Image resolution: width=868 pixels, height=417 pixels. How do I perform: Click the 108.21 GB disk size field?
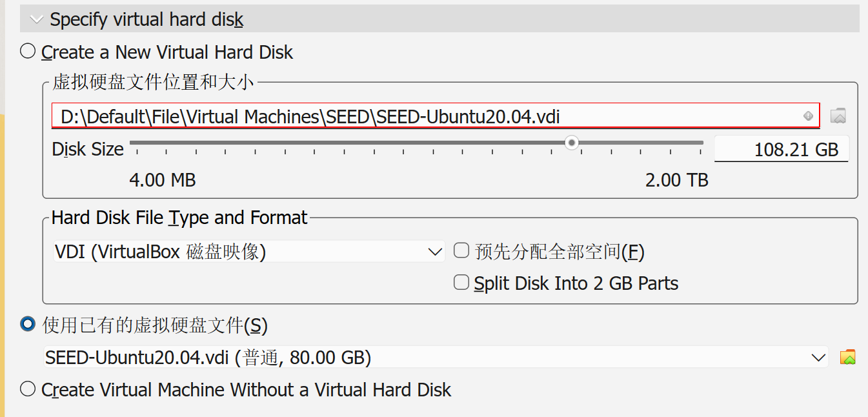click(x=781, y=150)
